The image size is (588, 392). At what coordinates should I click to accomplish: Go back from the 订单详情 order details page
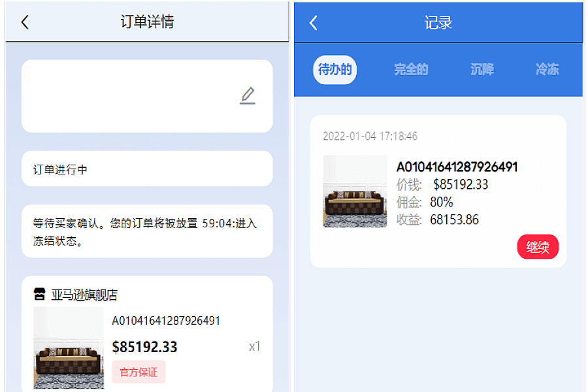[25, 22]
